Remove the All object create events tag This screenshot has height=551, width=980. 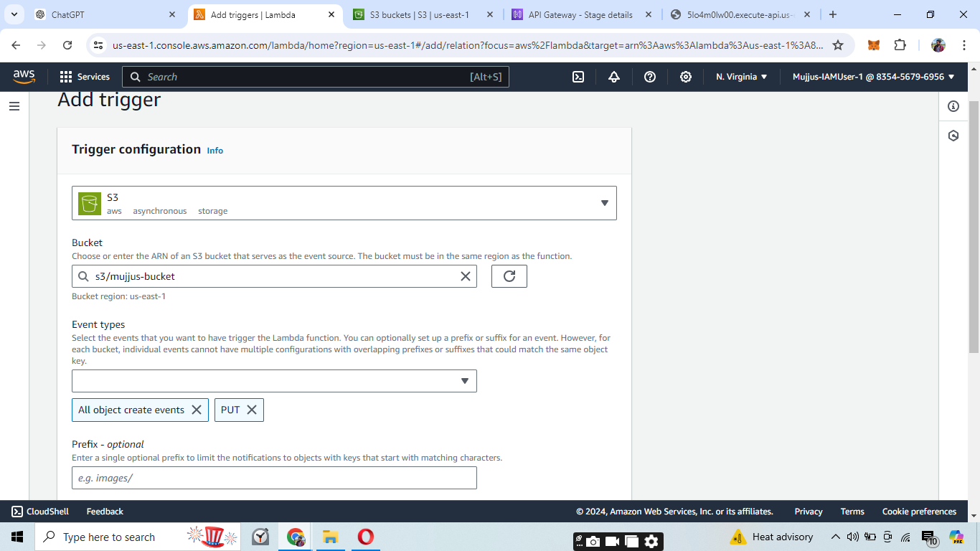click(197, 410)
